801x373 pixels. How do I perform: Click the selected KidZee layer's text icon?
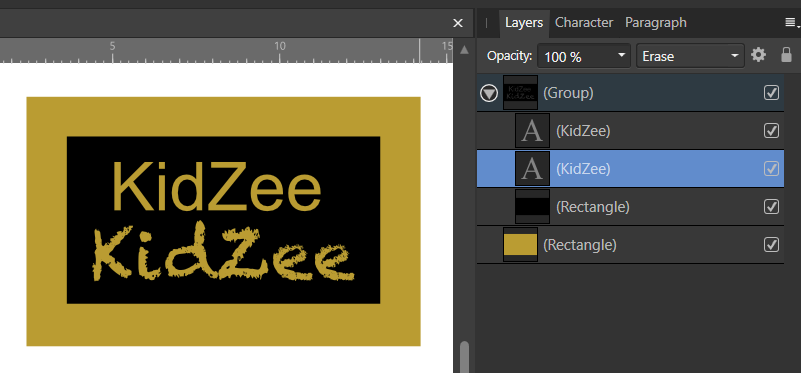pos(532,169)
